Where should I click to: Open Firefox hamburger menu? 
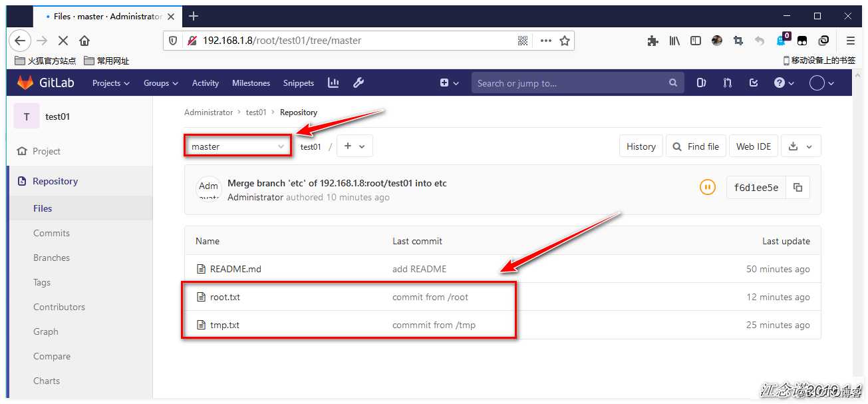(x=851, y=41)
